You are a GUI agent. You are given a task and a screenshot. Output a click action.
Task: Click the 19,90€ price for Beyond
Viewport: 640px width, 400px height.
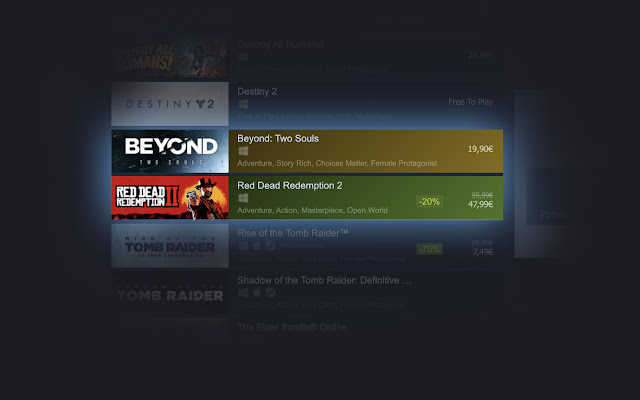tap(480, 149)
